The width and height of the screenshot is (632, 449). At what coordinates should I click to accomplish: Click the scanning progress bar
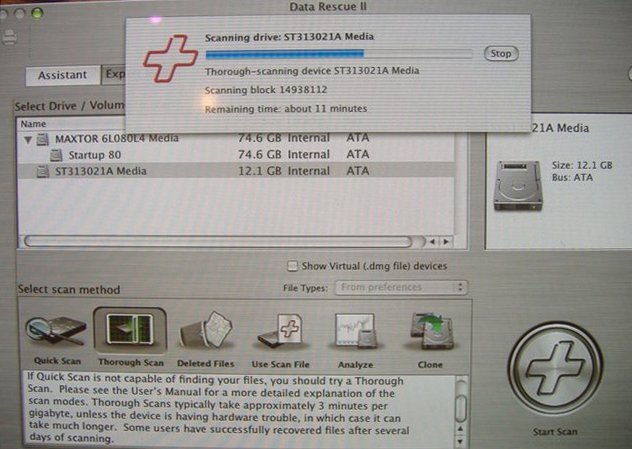tap(338, 54)
